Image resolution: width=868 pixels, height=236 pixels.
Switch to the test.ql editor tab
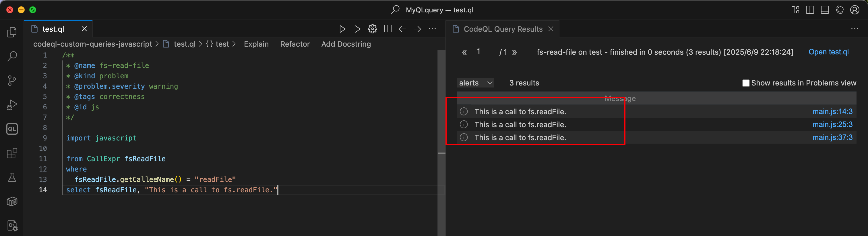tap(53, 29)
